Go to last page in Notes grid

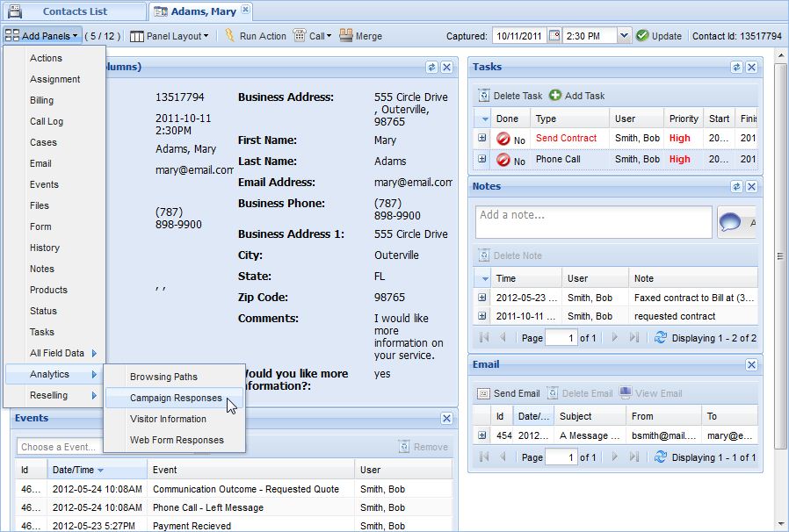(x=634, y=337)
